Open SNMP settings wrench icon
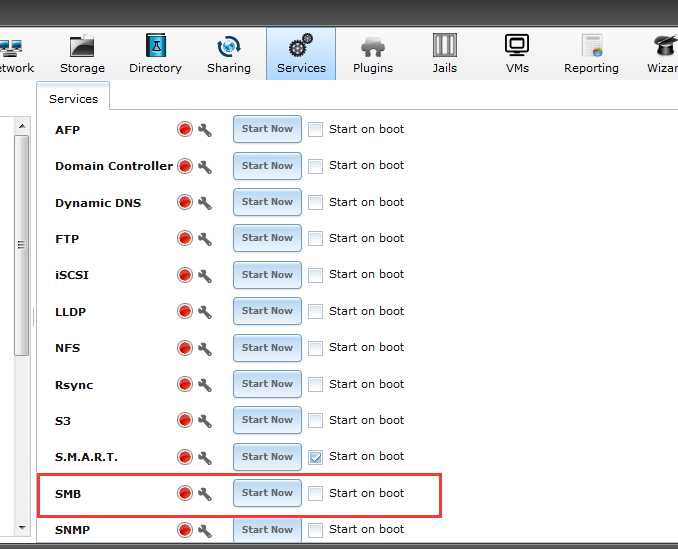 coord(205,530)
